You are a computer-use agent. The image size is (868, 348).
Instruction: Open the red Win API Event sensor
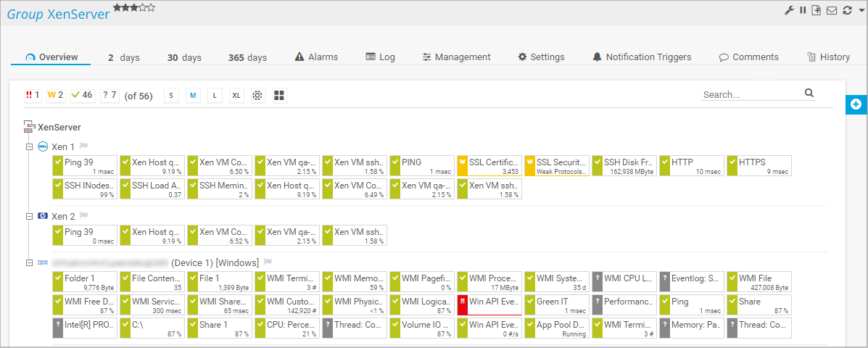click(488, 304)
